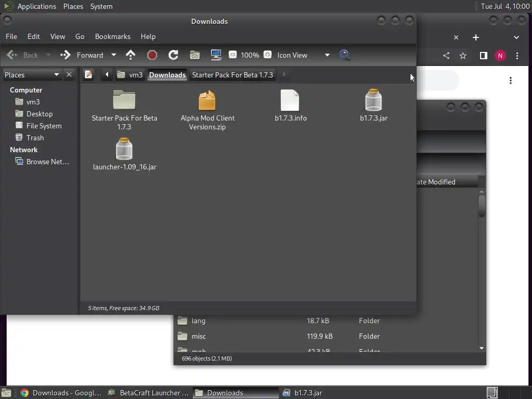Open the Bookmarks menu
Viewport: 532px width, 399px height.
pyautogui.click(x=113, y=36)
